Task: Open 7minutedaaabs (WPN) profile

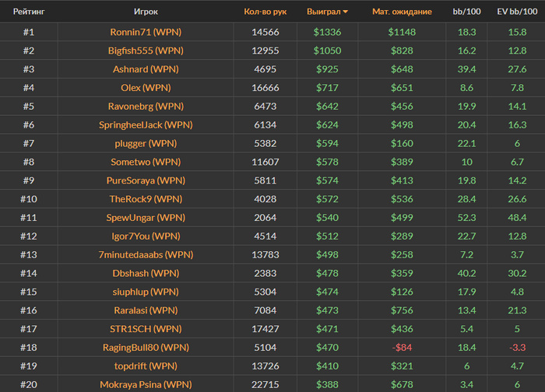Action: click(146, 254)
